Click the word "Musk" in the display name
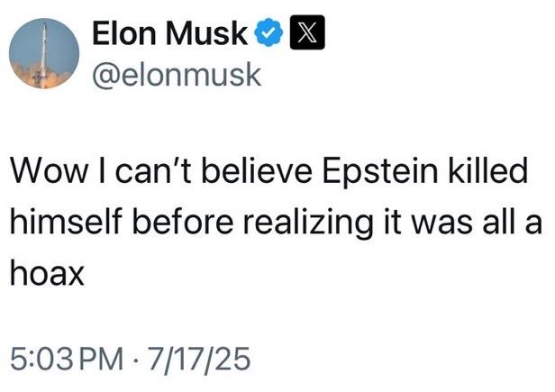555x392 pixels. pyautogui.click(x=206, y=33)
